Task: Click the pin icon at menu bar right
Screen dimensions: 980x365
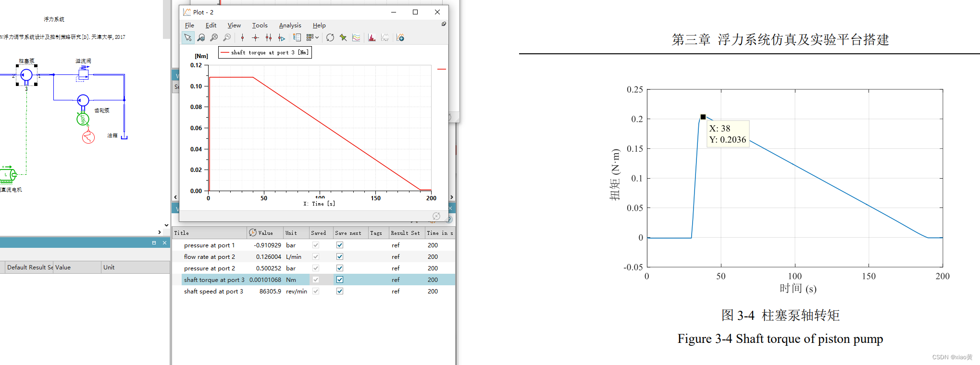Action: point(444,24)
